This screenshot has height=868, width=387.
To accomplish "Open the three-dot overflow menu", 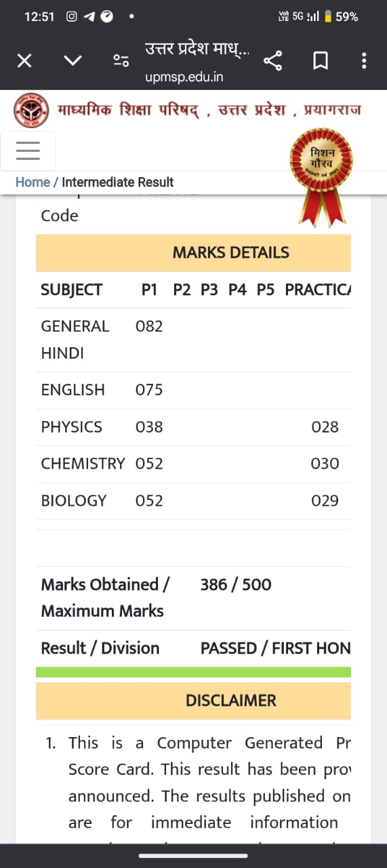I will point(365,61).
